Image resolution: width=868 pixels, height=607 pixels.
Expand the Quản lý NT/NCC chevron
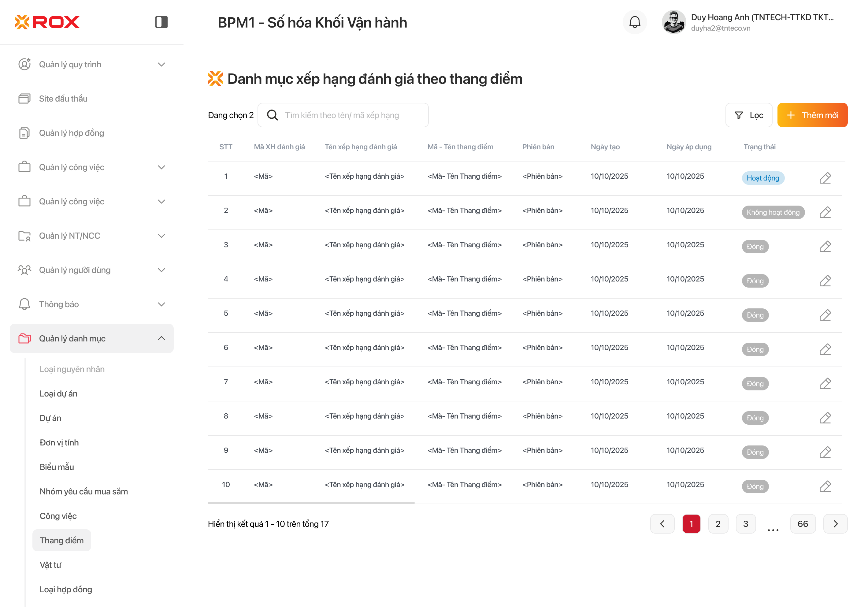161,236
